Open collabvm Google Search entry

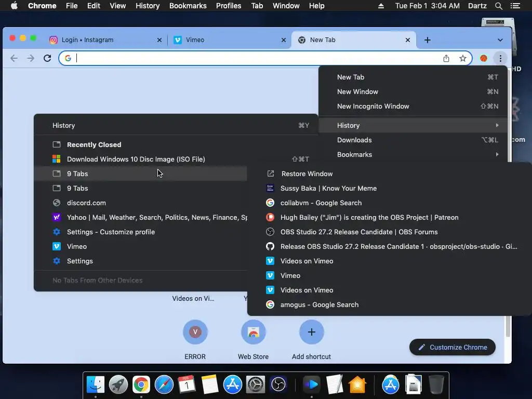pyautogui.click(x=390, y=203)
